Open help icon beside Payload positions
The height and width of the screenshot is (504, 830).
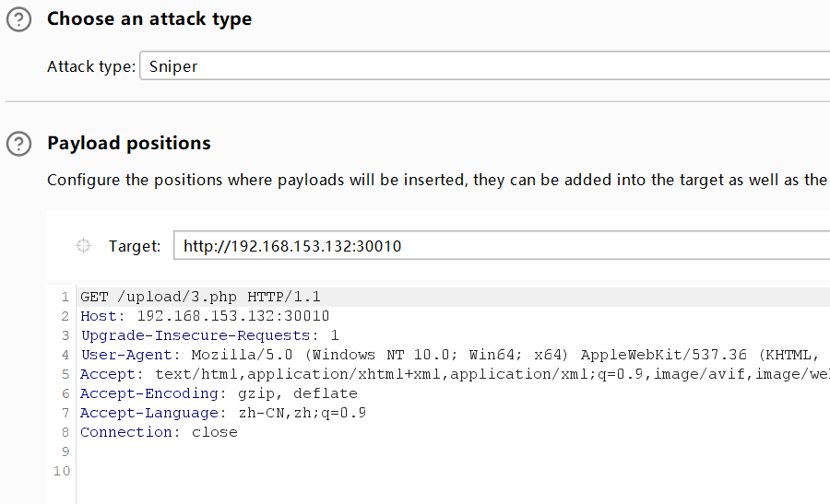pos(18,144)
